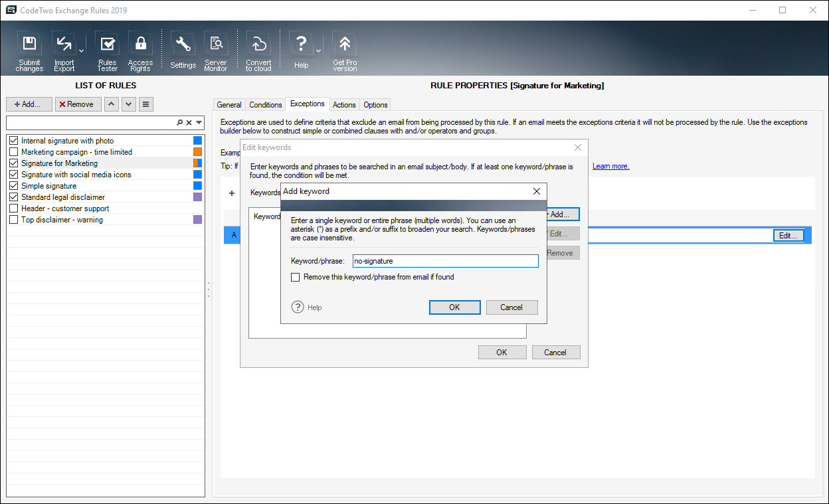Viewport: 829px width, 504px height.
Task: Move the selected rule up
Action: (x=112, y=104)
